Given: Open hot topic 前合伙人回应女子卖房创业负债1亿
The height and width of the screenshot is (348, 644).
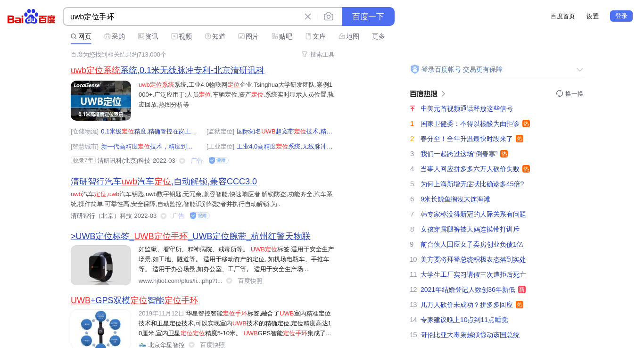Looking at the screenshot, I should 472,244.
